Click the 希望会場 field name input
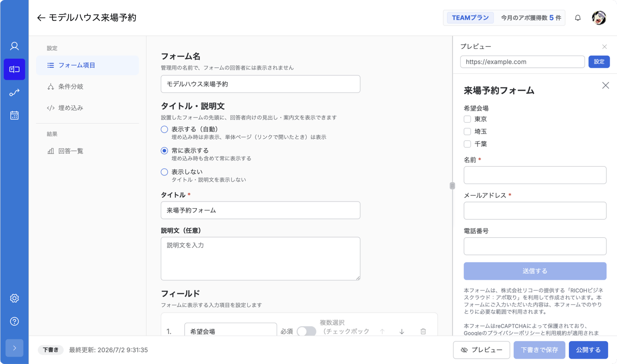The width and height of the screenshot is (617, 364). click(230, 330)
